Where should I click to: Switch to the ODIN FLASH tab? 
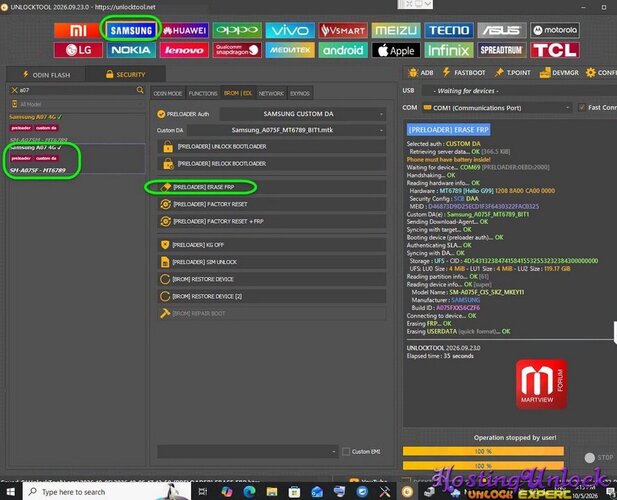click(x=46, y=74)
